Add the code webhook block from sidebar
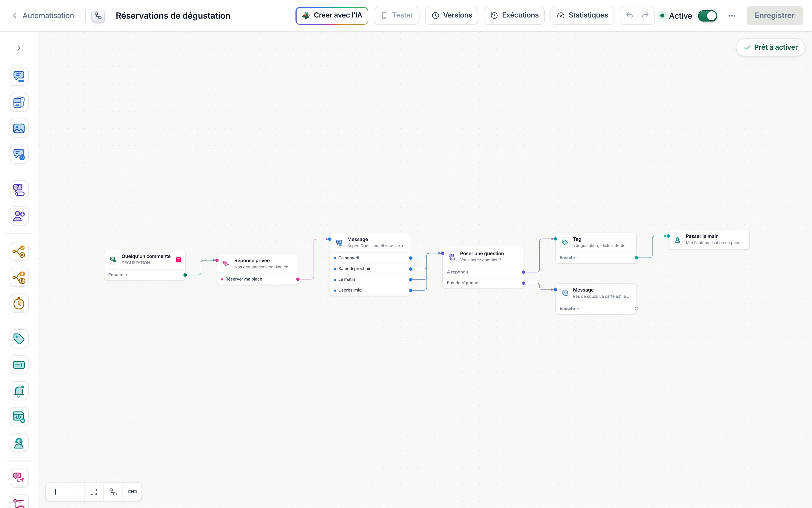This screenshot has height=508, width=812. point(19,417)
